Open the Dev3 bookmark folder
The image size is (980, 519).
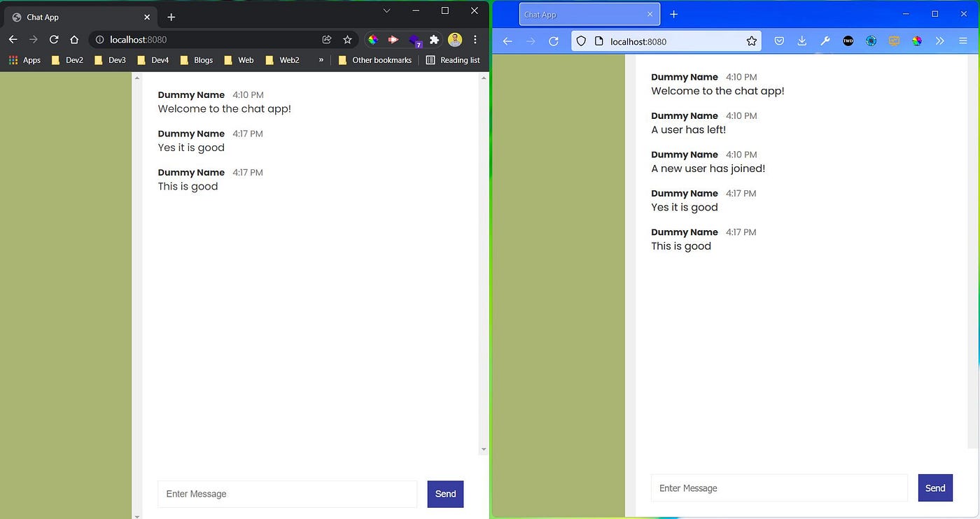110,60
